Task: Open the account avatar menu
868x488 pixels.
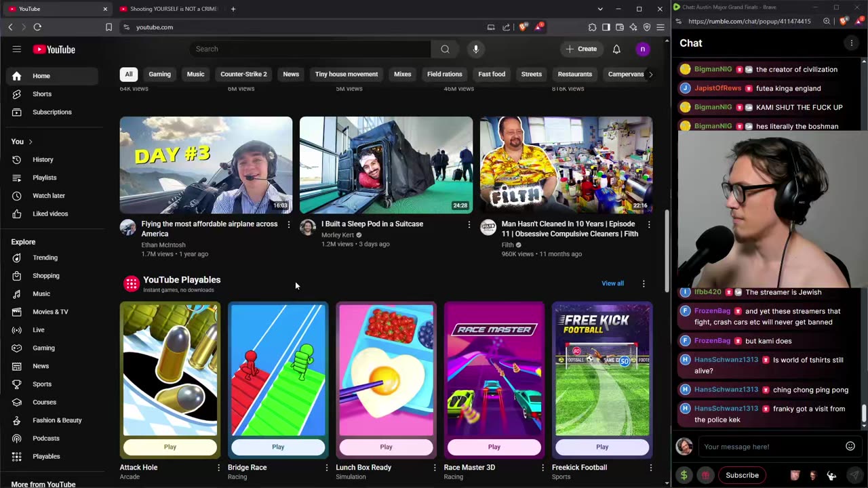Action: pyautogui.click(x=642, y=49)
